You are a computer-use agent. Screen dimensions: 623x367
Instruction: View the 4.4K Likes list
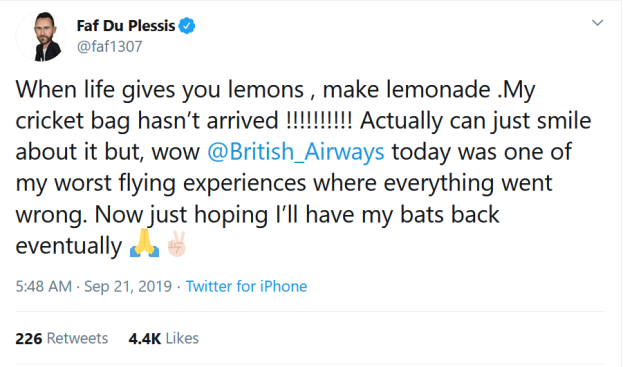(x=163, y=338)
